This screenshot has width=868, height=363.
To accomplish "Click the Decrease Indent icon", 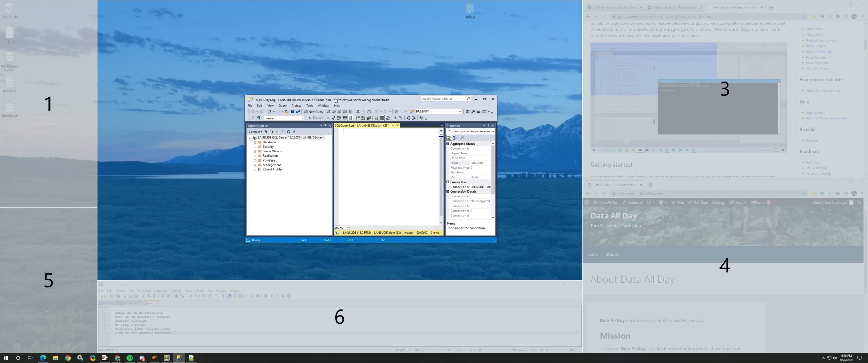I will [x=408, y=118].
